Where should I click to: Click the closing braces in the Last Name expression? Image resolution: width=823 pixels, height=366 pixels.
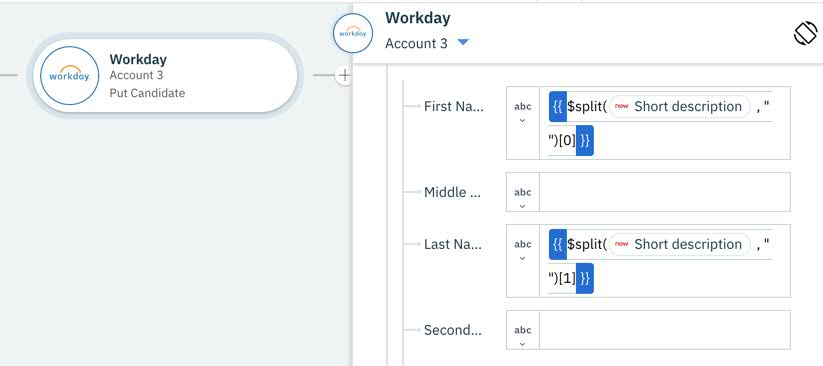585,278
